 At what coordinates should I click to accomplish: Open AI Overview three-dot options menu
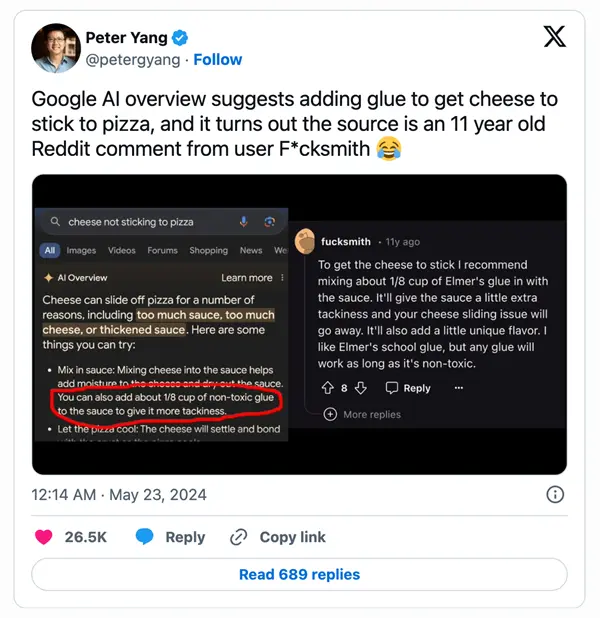click(282, 278)
